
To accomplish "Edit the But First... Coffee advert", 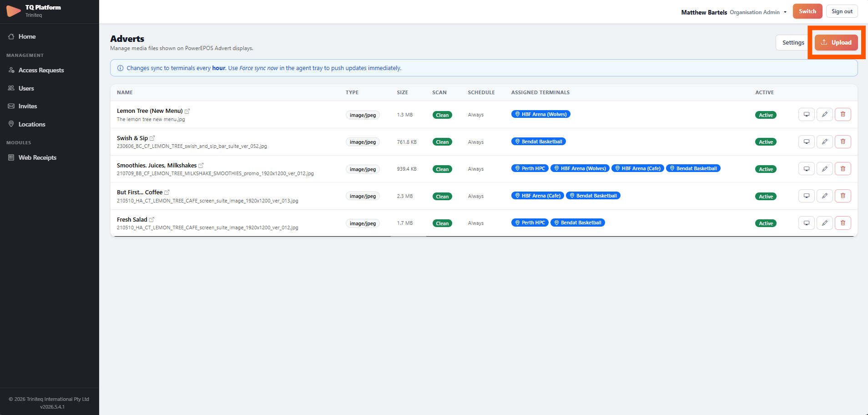I will coord(824,196).
